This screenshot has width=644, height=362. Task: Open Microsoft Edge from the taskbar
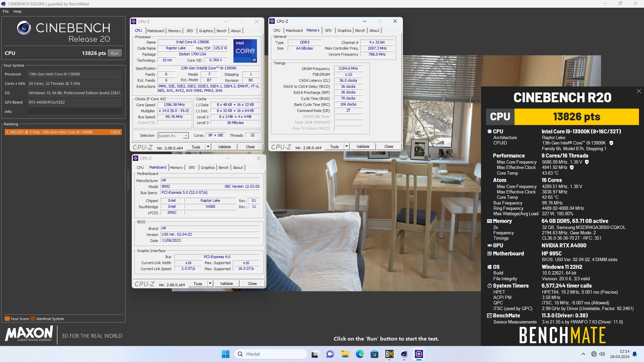click(x=360, y=354)
